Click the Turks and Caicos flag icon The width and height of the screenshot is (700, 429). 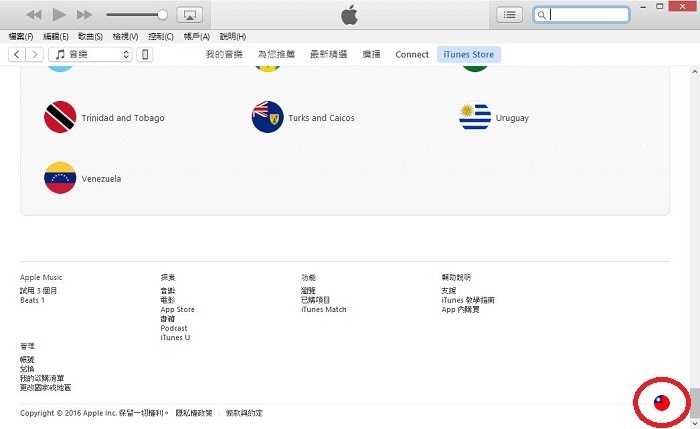coord(267,117)
